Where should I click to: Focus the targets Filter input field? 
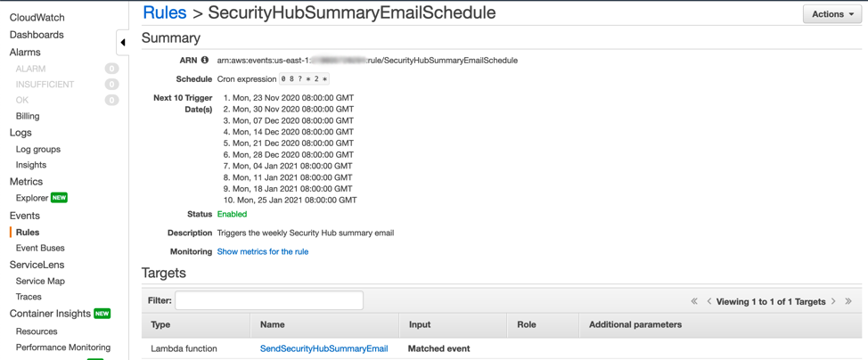coord(269,300)
